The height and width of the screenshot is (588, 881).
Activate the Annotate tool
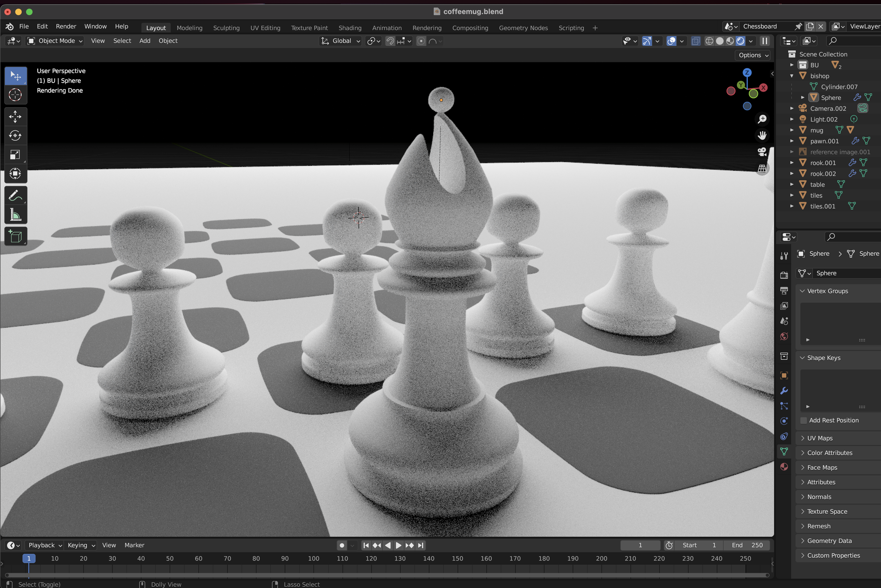[15, 195]
